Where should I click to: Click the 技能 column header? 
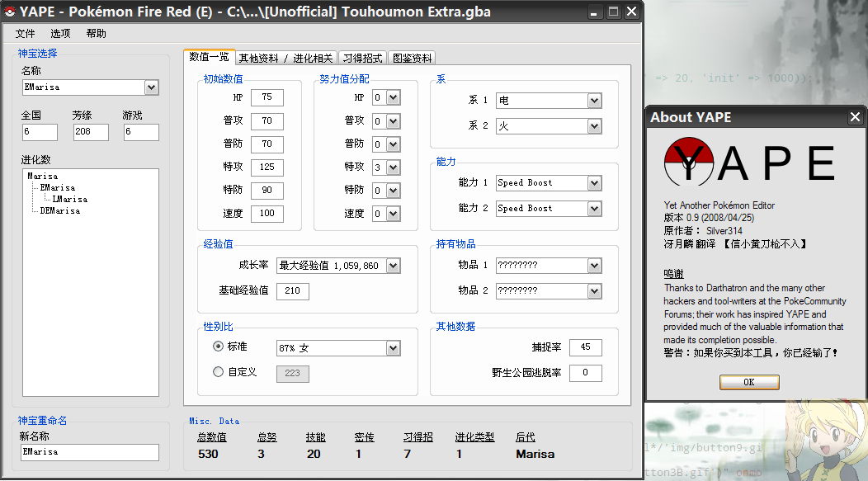coord(315,437)
